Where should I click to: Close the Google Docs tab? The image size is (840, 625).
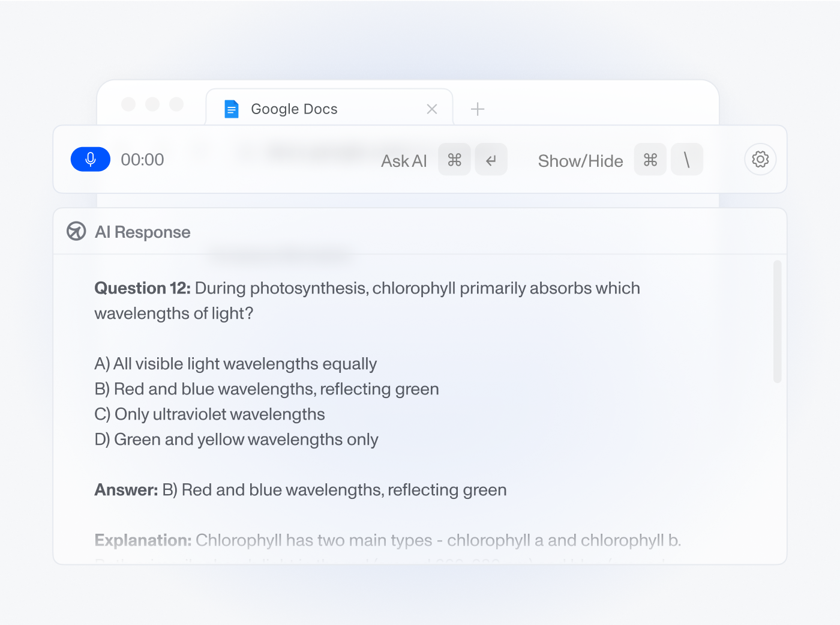click(432, 109)
